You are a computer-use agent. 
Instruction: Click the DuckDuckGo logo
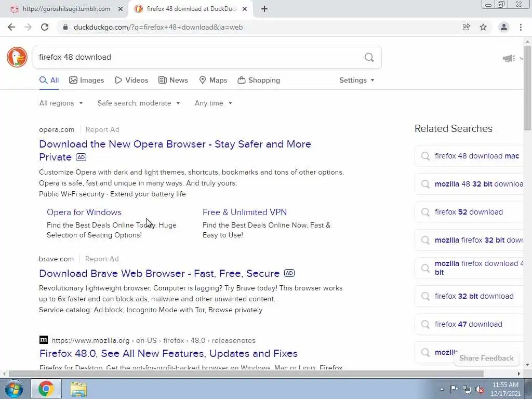17,57
